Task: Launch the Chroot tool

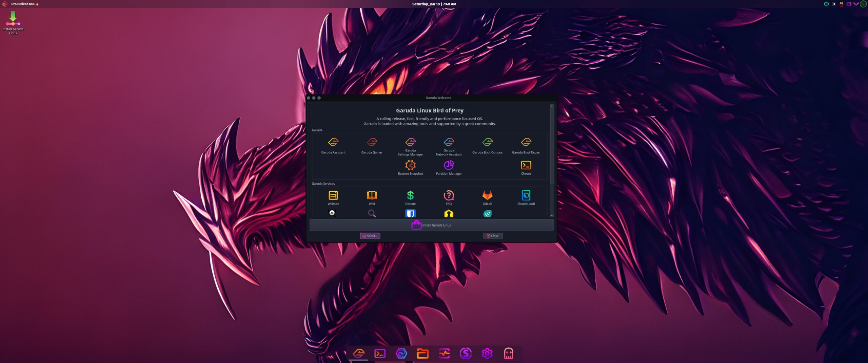Action: pyautogui.click(x=526, y=168)
